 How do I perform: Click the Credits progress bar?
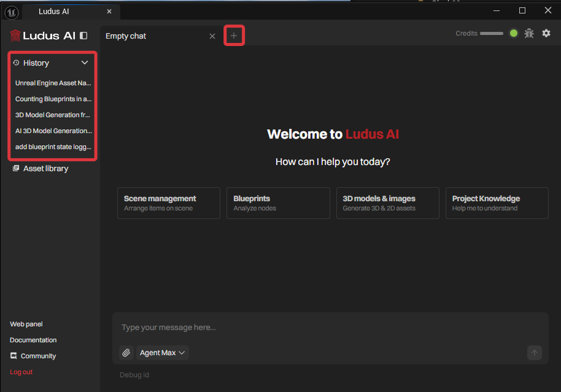pos(491,33)
